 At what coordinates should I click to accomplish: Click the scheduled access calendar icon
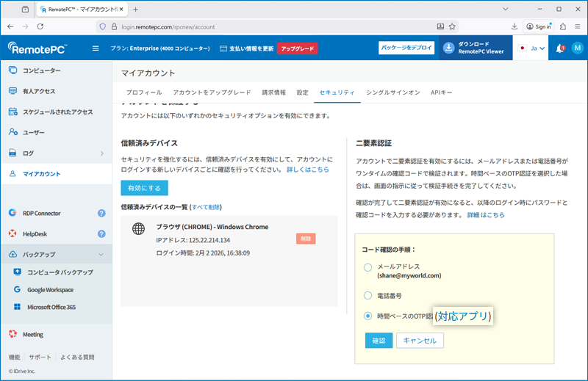[x=12, y=112]
